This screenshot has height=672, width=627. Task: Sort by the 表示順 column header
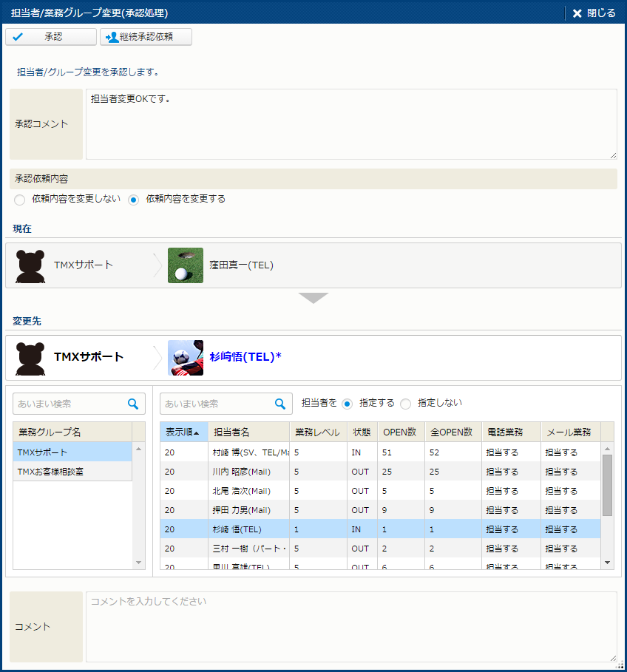[183, 432]
